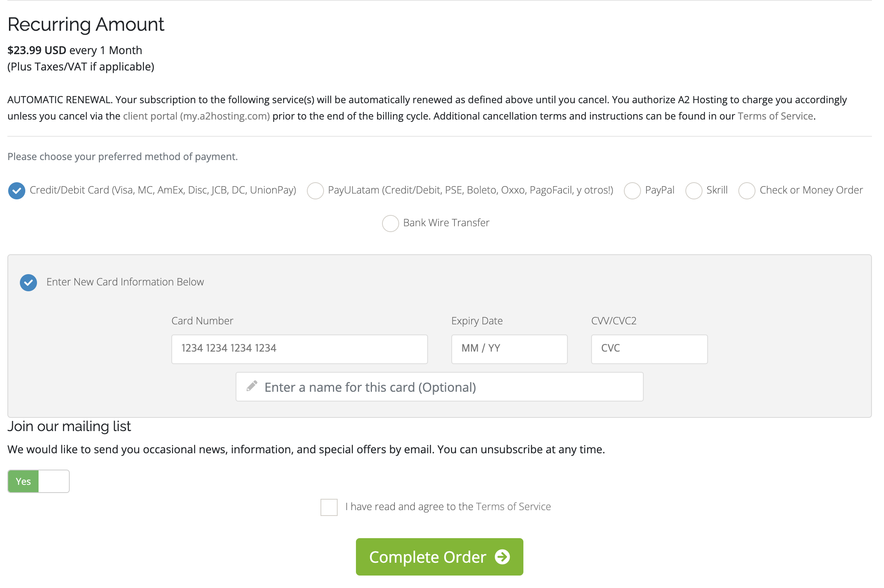Select Enter New Card Information radio
Screen dimensions: 884x588
tap(28, 283)
